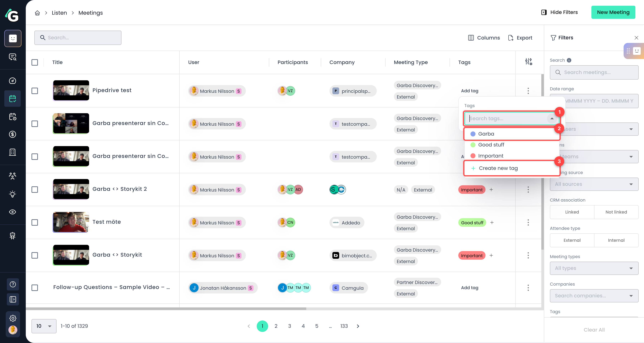This screenshot has height=343, width=644.
Task: Open the scheduled meetings calendar-clock icon
Action: click(x=13, y=116)
